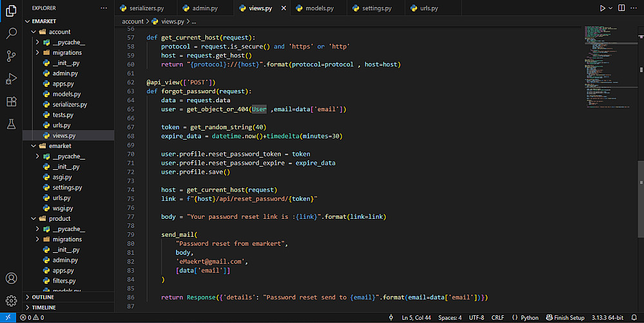
Task: Change encoding via UTF-8
Action: click(477, 318)
